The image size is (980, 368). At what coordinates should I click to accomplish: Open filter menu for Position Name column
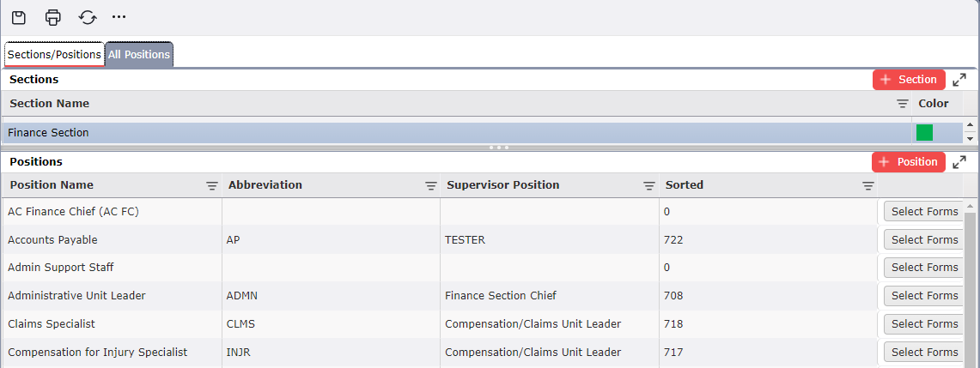211,186
